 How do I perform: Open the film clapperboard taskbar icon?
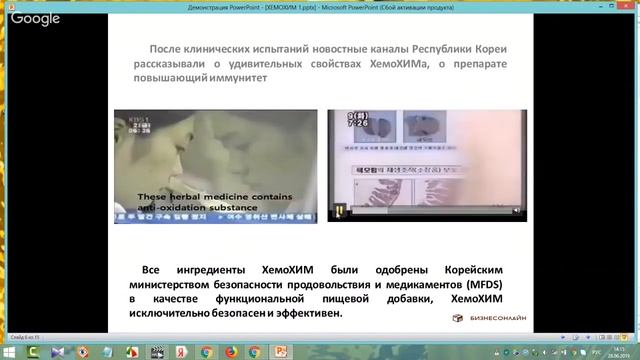(157, 352)
